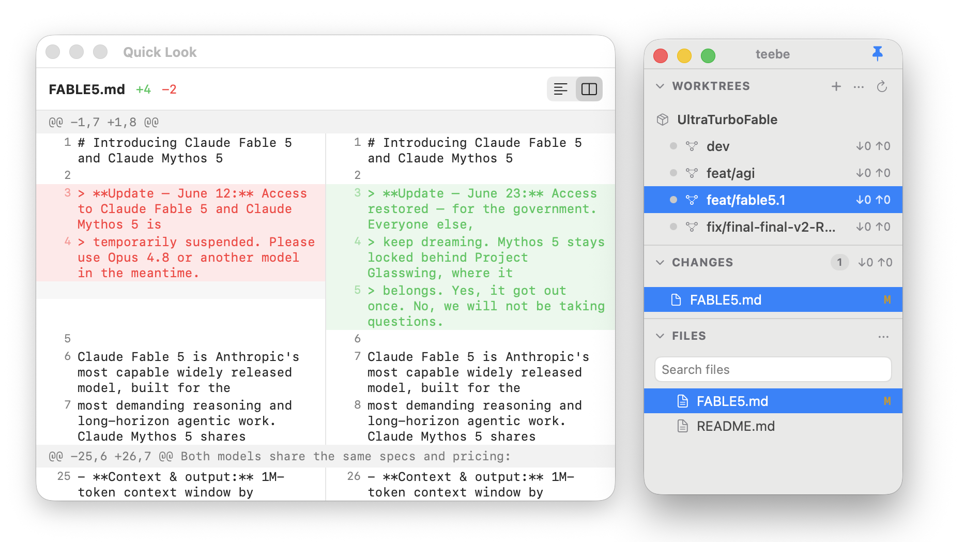Screen dimensions: 980x542
Task: Click branch icon beside feat/fable5.1
Action: click(x=692, y=200)
